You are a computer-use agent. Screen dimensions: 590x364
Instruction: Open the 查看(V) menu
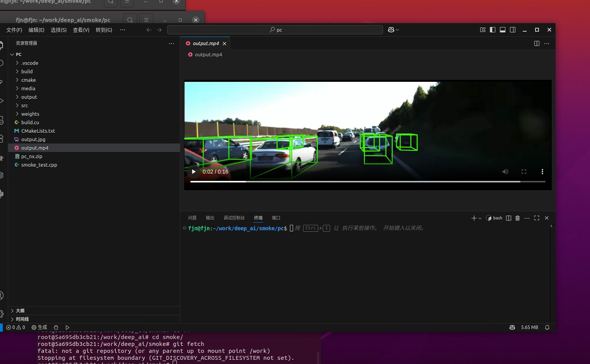point(81,30)
